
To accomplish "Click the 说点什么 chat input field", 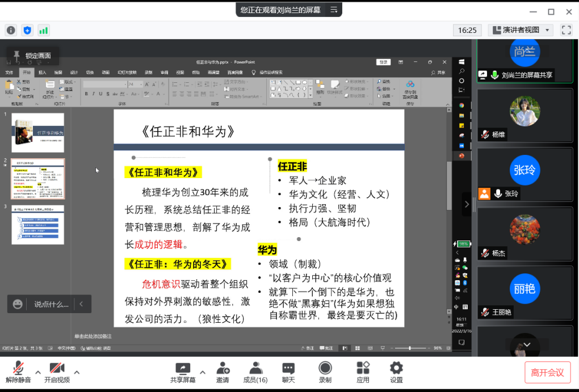I will (x=51, y=304).
